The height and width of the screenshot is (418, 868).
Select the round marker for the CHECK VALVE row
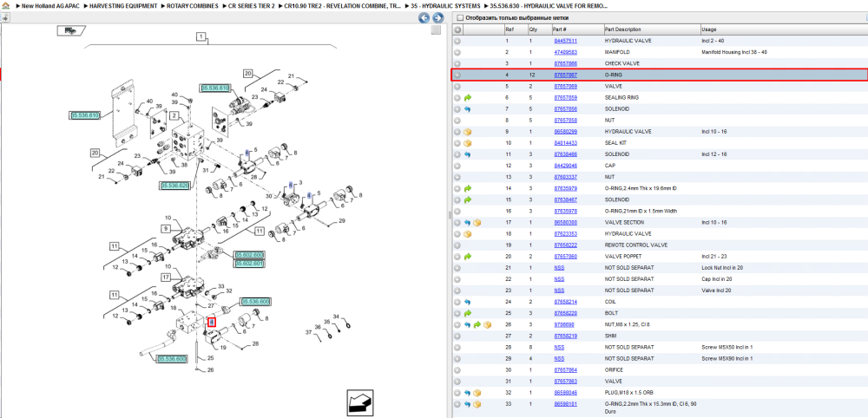point(457,63)
